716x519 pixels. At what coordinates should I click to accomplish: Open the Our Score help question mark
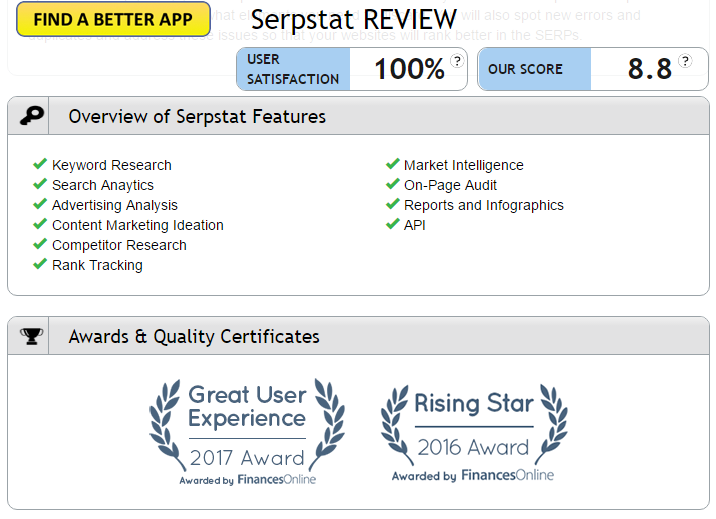[684, 61]
